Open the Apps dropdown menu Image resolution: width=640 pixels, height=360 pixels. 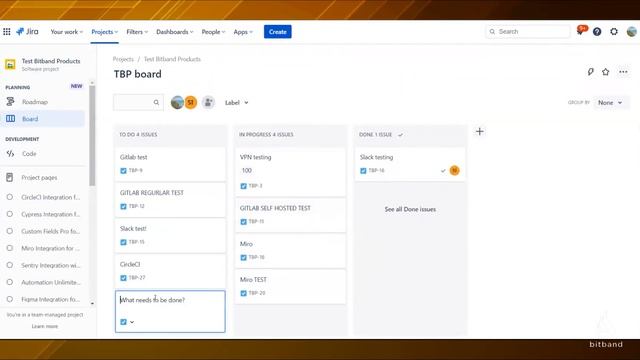[x=243, y=32]
